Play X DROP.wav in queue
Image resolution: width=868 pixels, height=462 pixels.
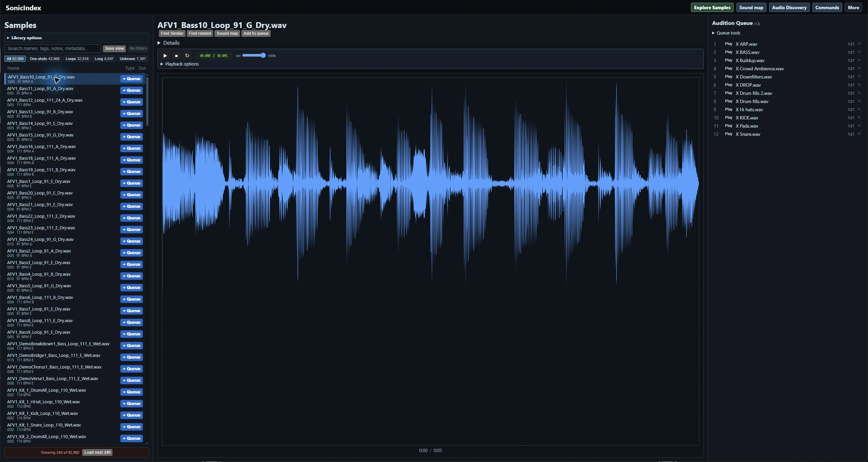729,85
